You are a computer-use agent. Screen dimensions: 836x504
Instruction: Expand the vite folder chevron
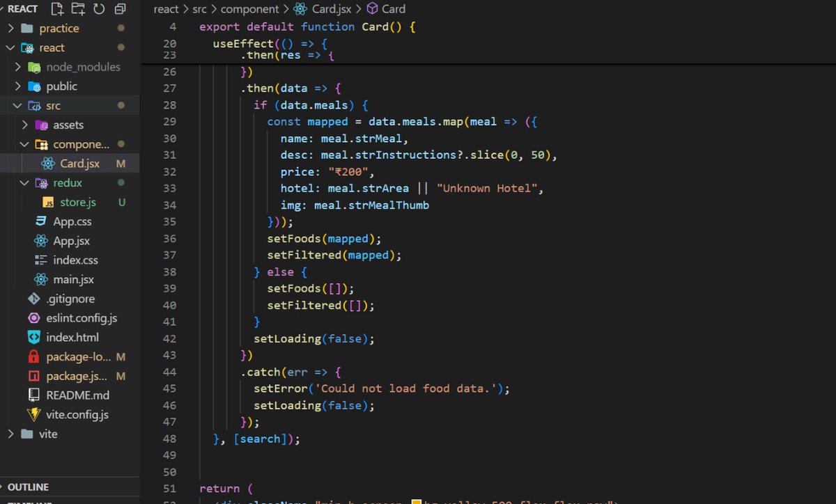click(10, 434)
